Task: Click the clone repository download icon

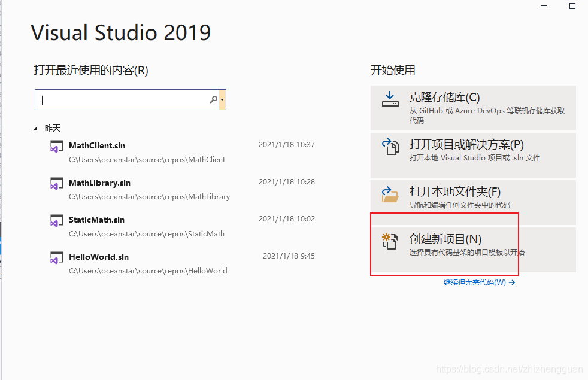Action: coord(390,99)
